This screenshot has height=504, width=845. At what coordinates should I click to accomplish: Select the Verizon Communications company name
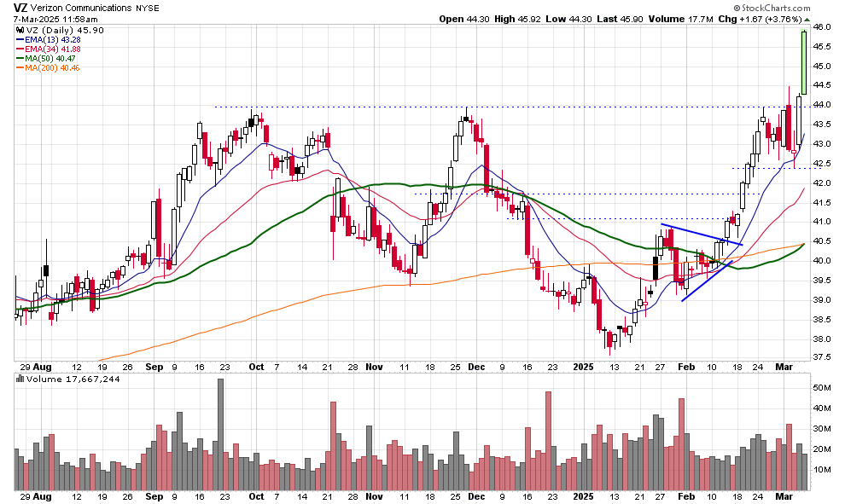[x=81, y=8]
